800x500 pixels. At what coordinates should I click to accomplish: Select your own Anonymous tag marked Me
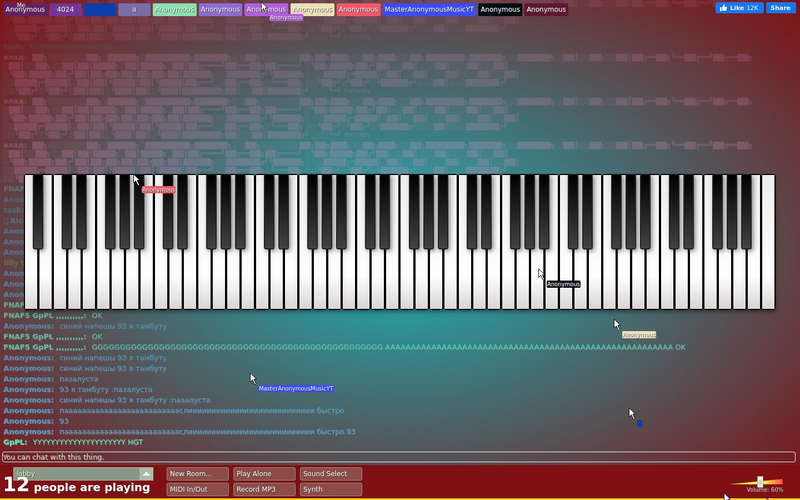pos(25,9)
